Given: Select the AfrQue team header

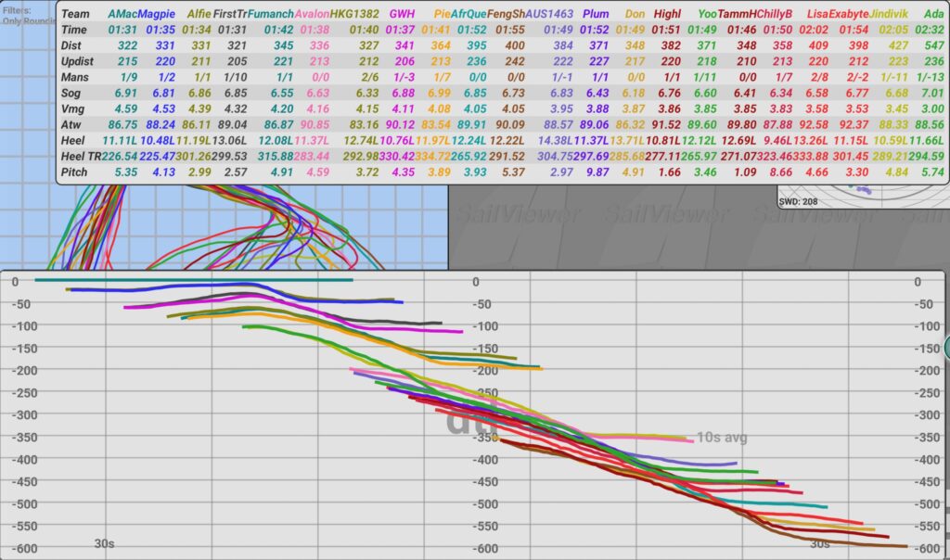Looking at the screenshot, I should 469,14.
